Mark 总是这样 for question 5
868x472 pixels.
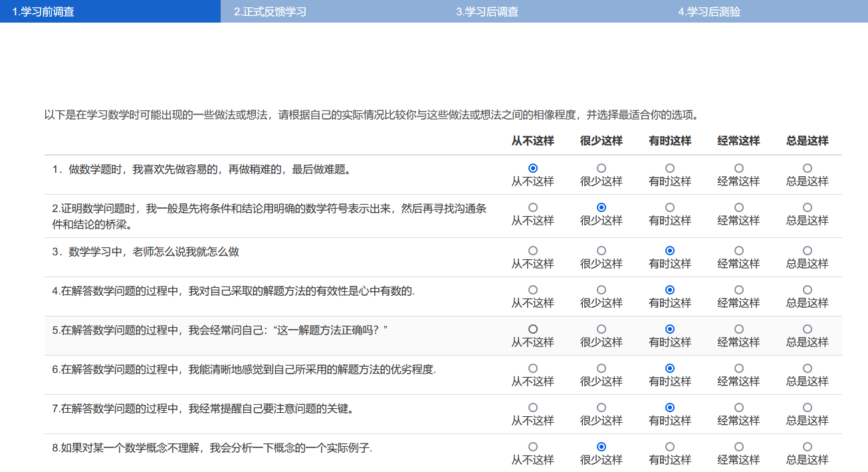click(x=807, y=328)
